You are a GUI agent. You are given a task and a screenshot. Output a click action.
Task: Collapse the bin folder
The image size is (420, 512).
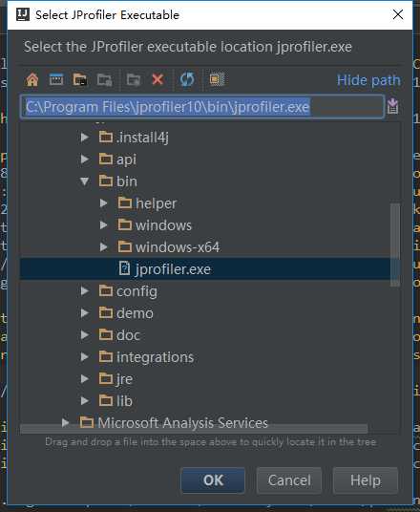[85, 181]
